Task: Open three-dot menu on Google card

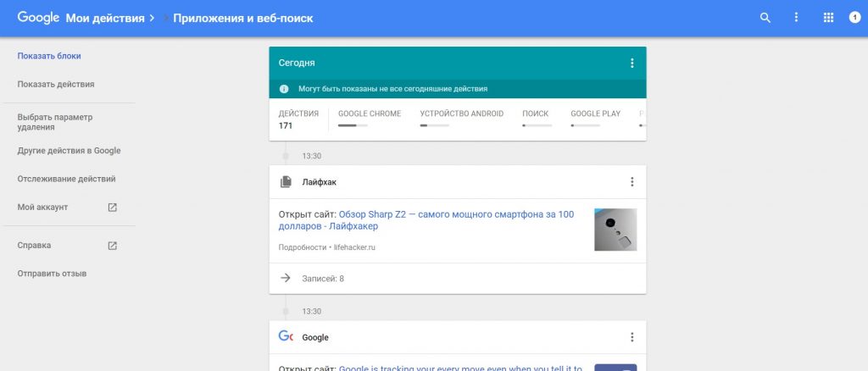Action: (x=632, y=337)
